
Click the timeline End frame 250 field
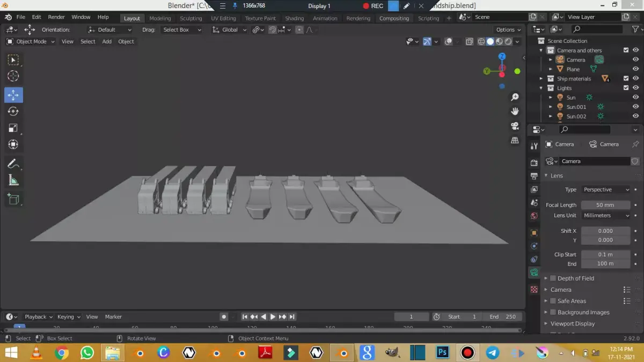click(x=502, y=316)
